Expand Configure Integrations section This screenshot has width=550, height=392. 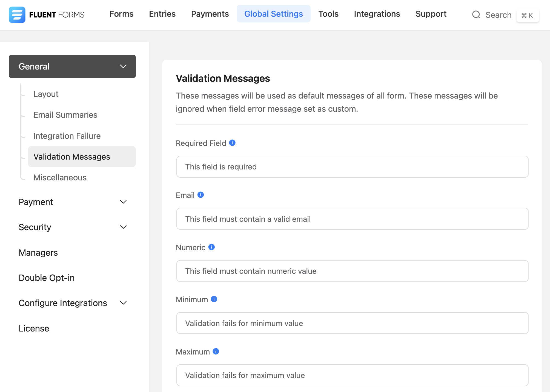[x=123, y=303]
